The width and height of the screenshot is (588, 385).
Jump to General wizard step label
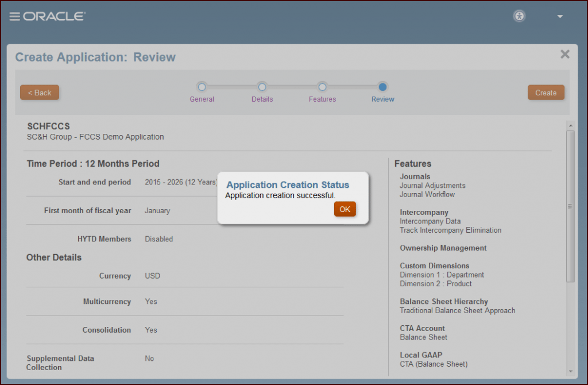202,99
